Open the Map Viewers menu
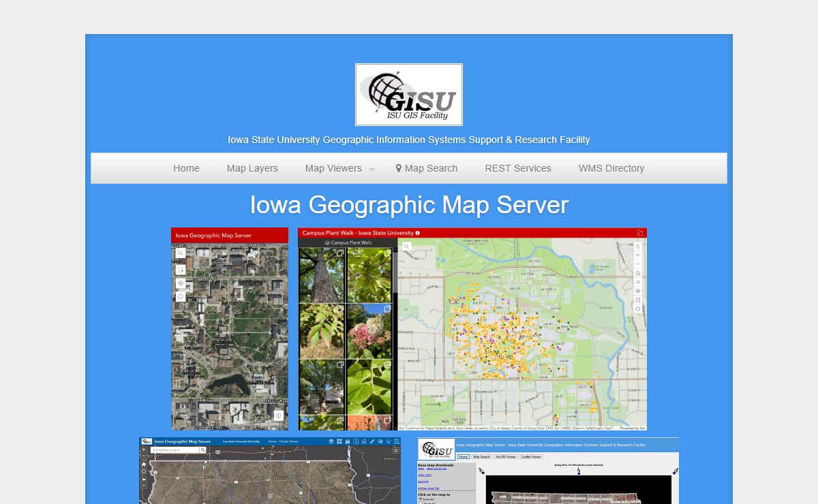818x504 pixels. (333, 168)
